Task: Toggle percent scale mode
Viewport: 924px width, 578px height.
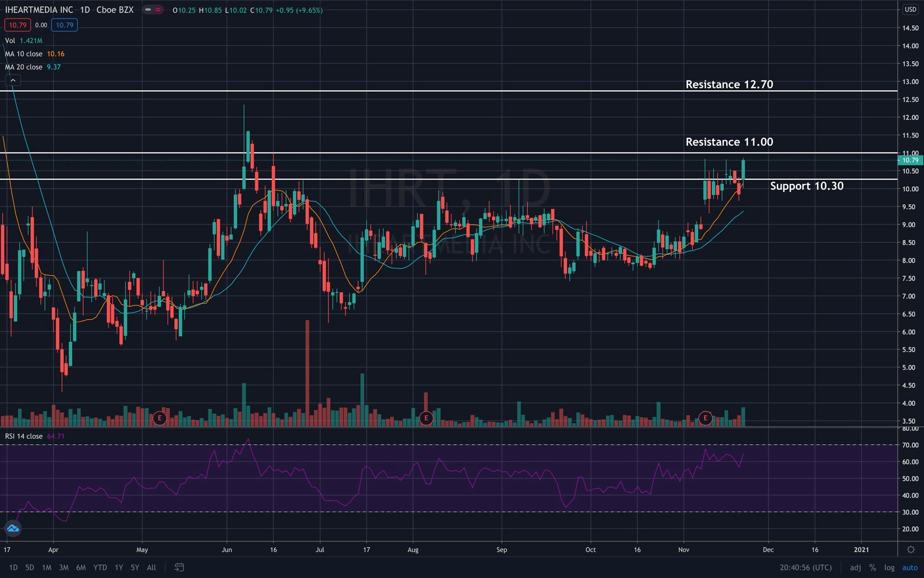Action: point(872,567)
